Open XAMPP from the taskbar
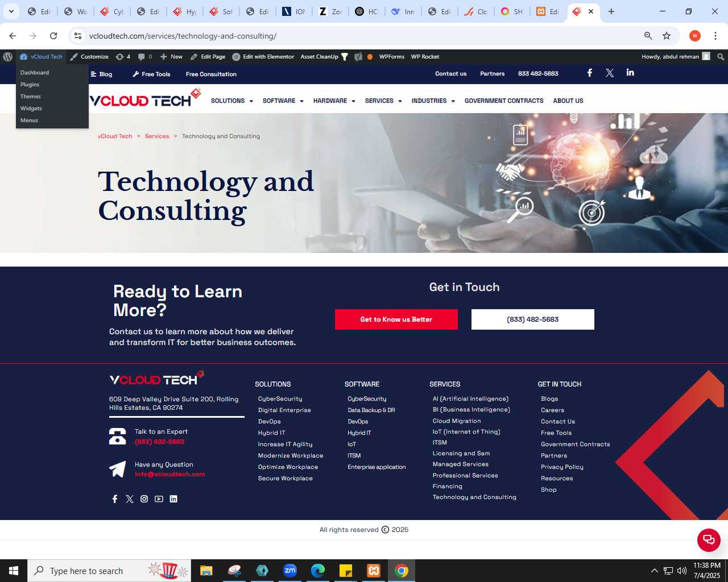The width and height of the screenshot is (728, 582). (x=374, y=571)
